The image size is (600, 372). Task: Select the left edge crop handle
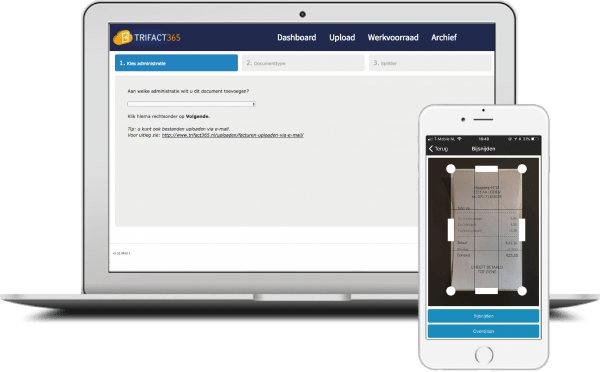(x=451, y=230)
